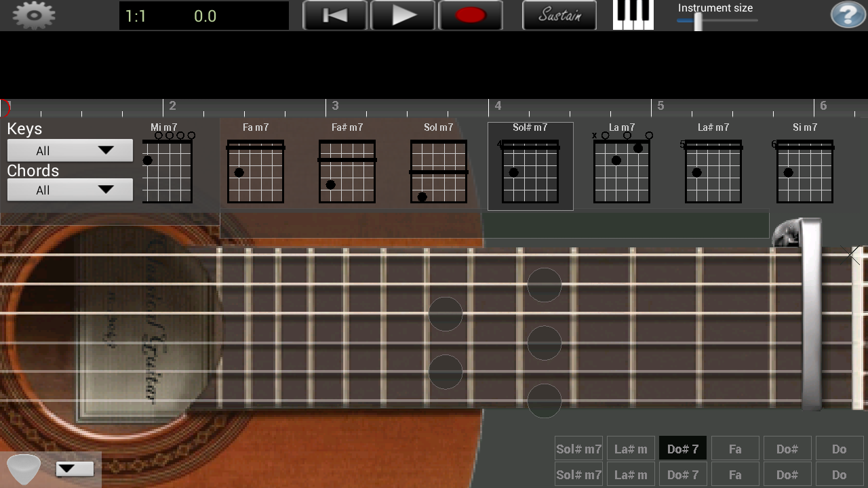The image size is (868, 488).
Task: Rewind to start of the song
Action: point(335,15)
